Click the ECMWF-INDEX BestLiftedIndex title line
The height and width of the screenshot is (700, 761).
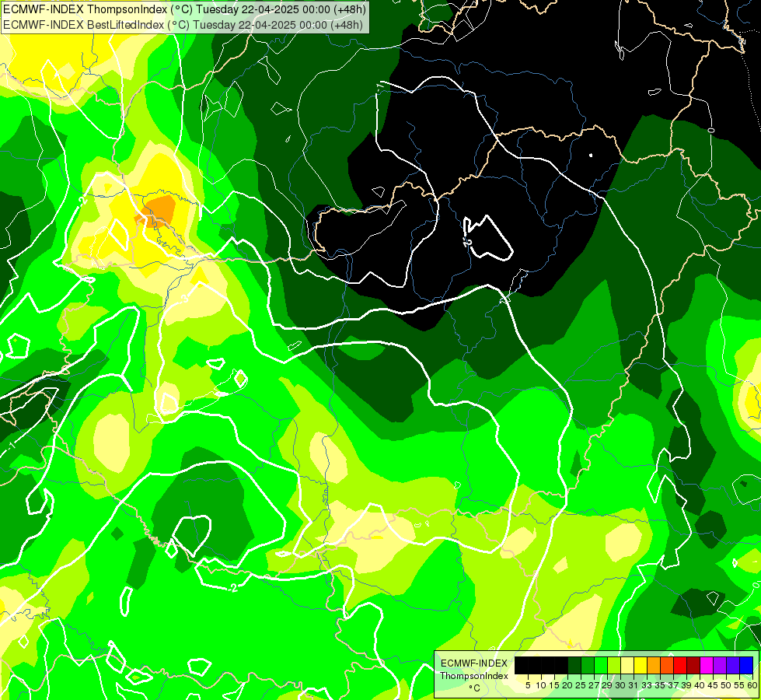click(x=183, y=25)
